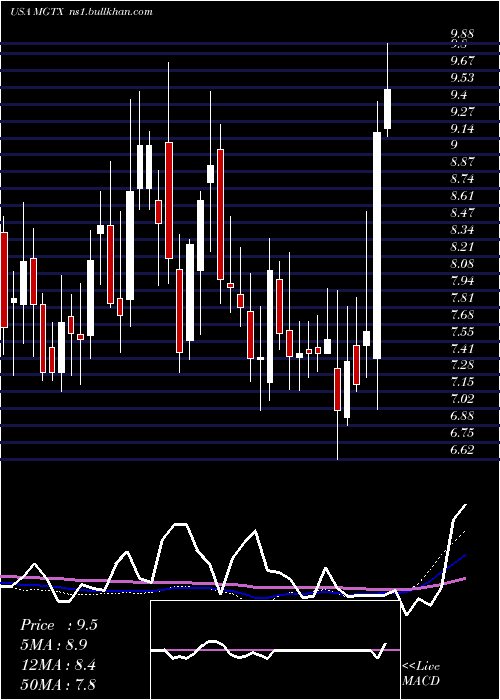
Task: Click the tall white breakout candle body
Action: [x=377, y=245]
